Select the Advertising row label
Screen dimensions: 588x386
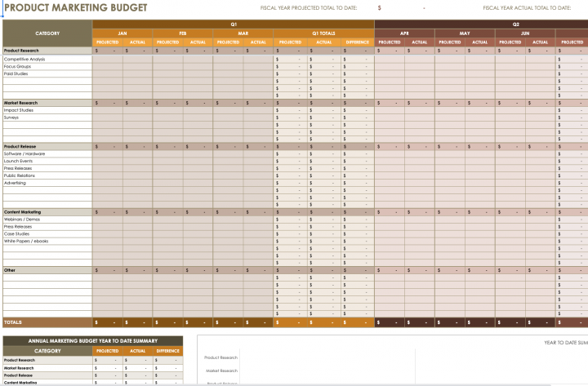click(x=15, y=183)
